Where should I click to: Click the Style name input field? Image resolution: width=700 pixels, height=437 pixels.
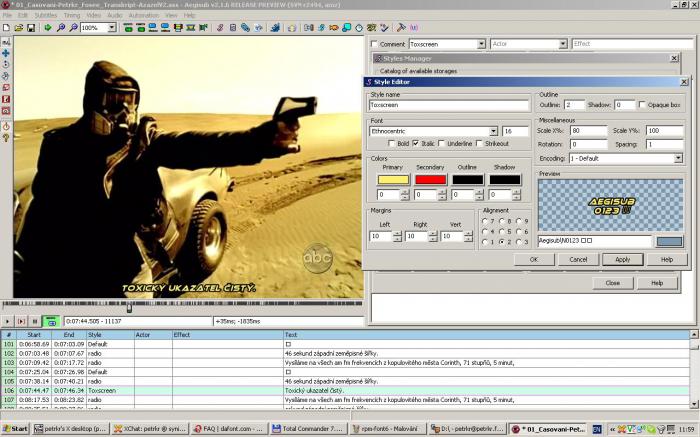[x=449, y=105]
